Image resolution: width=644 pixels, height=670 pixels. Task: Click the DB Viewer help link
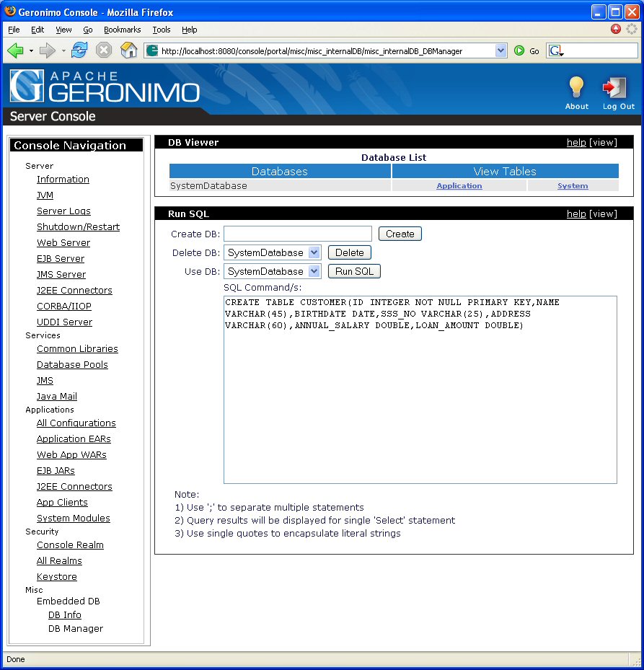(x=576, y=142)
